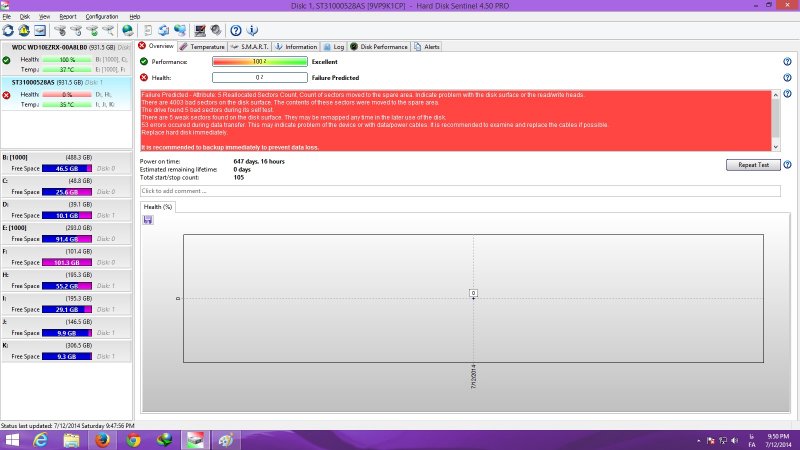Select the Health (%) graph tab
The height and width of the screenshot is (450, 800).
coord(158,207)
